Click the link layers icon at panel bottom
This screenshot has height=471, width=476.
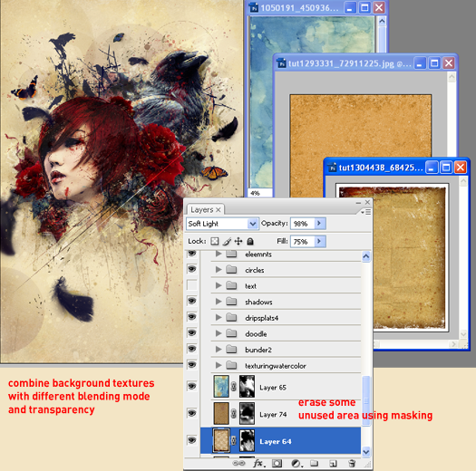238,463
